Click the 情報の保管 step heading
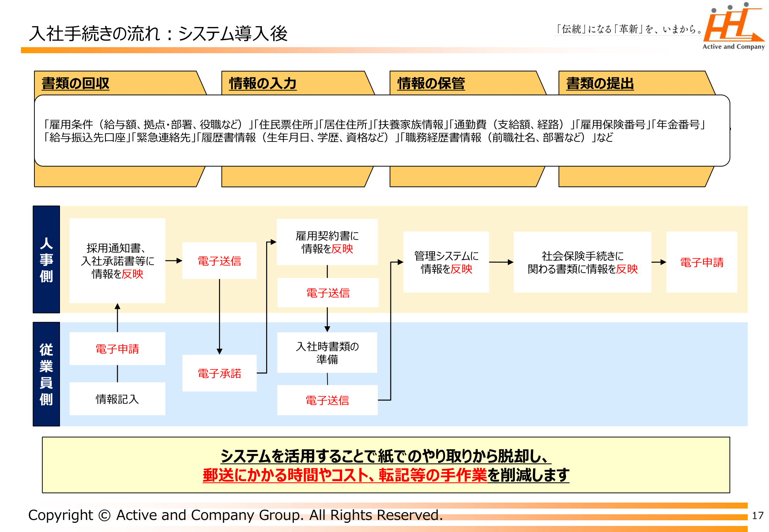 [x=431, y=83]
